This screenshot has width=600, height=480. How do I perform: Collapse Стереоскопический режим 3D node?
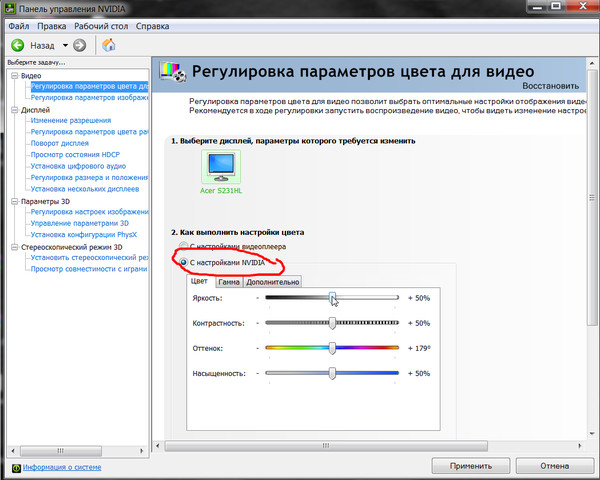[15, 247]
